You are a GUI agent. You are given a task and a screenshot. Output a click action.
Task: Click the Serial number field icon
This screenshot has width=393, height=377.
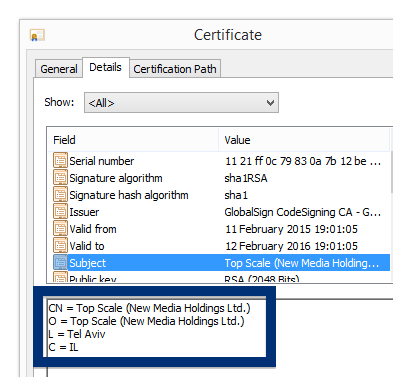(x=60, y=161)
